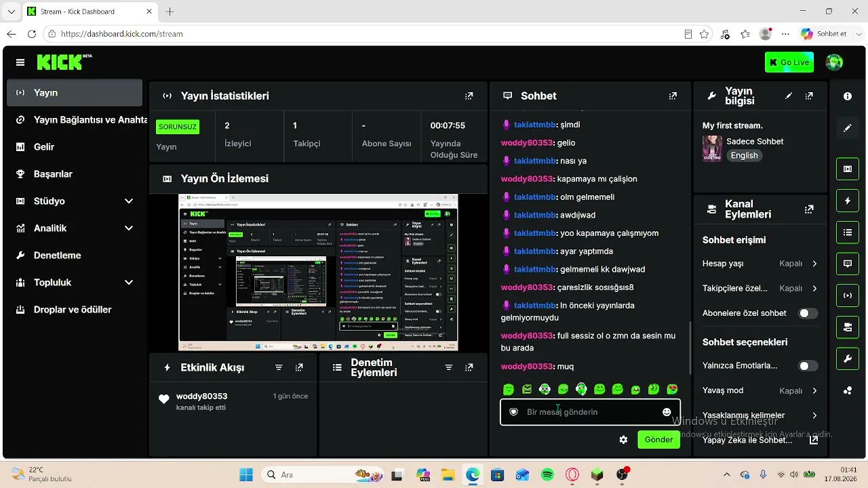Expand the Stüdyo sidebar section

coord(75,201)
